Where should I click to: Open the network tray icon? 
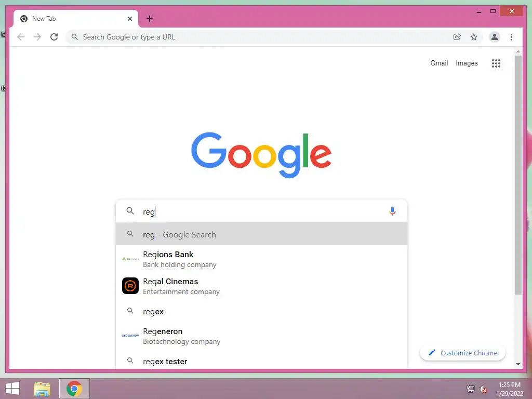(x=470, y=389)
